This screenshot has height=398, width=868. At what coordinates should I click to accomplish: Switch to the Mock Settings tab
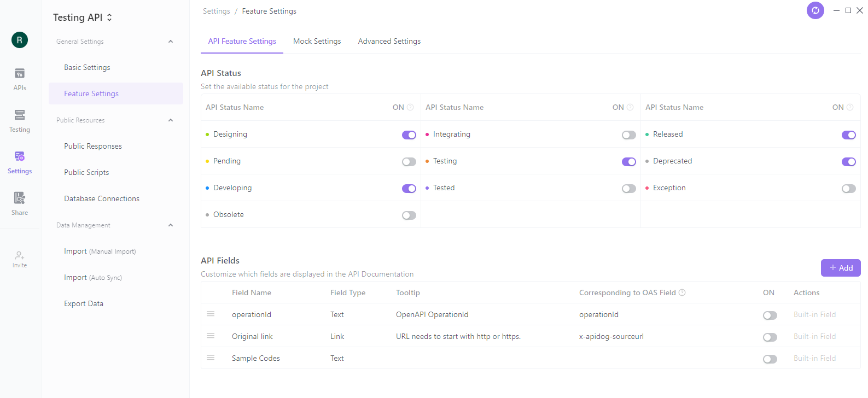tap(317, 42)
